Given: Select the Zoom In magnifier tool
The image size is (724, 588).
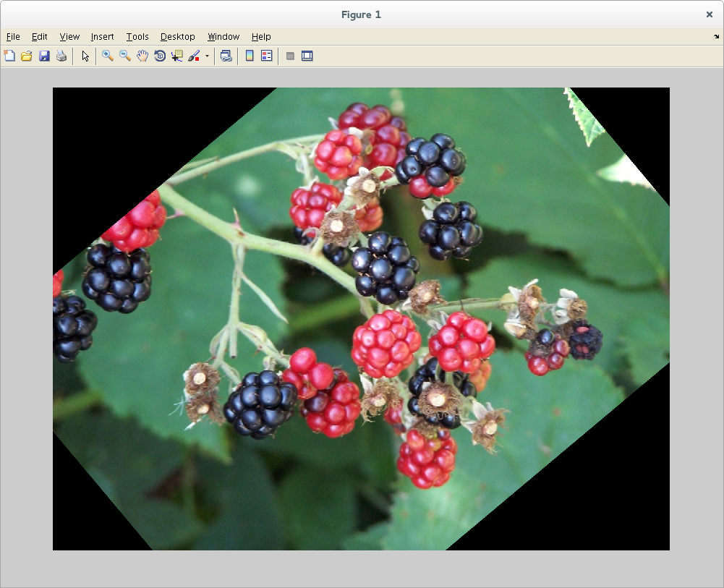Looking at the screenshot, I should coord(108,56).
